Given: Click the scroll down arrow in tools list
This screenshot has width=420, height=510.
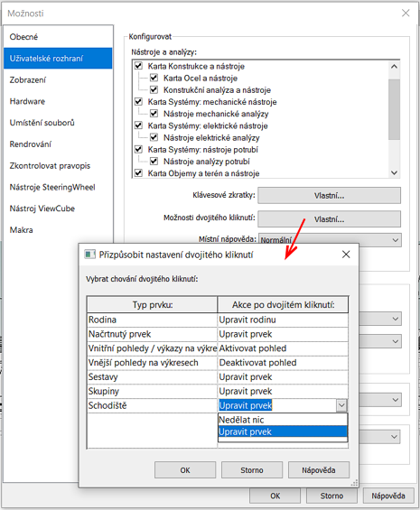Looking at the screenshot, I should click(x=394, y=172).
